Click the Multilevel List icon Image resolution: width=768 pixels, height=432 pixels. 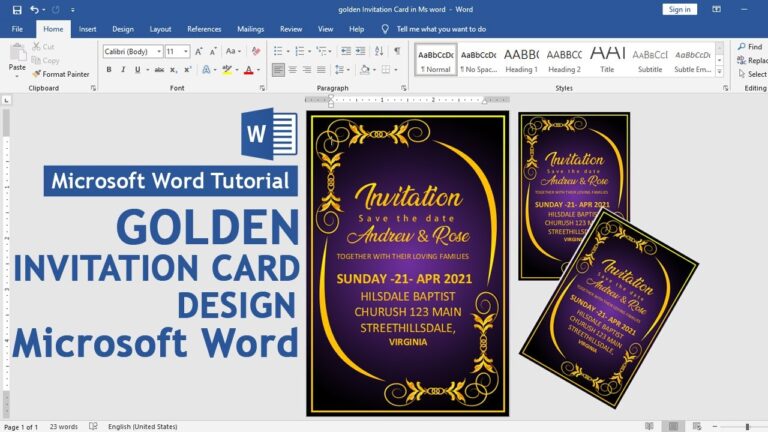(321, 51)
